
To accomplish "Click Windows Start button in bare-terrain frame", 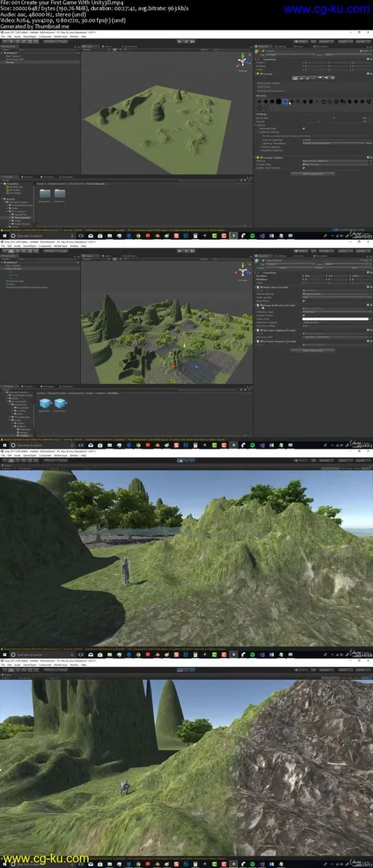I will coord(4,236).
